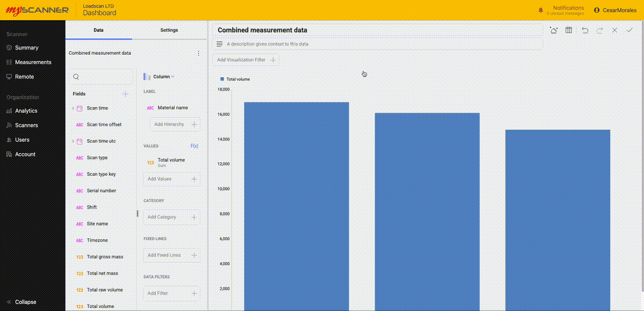The width and height of the screenshot is (644, 311).
Task: Open the Column chart type dropdown
Action: click(x=159, y=77)
